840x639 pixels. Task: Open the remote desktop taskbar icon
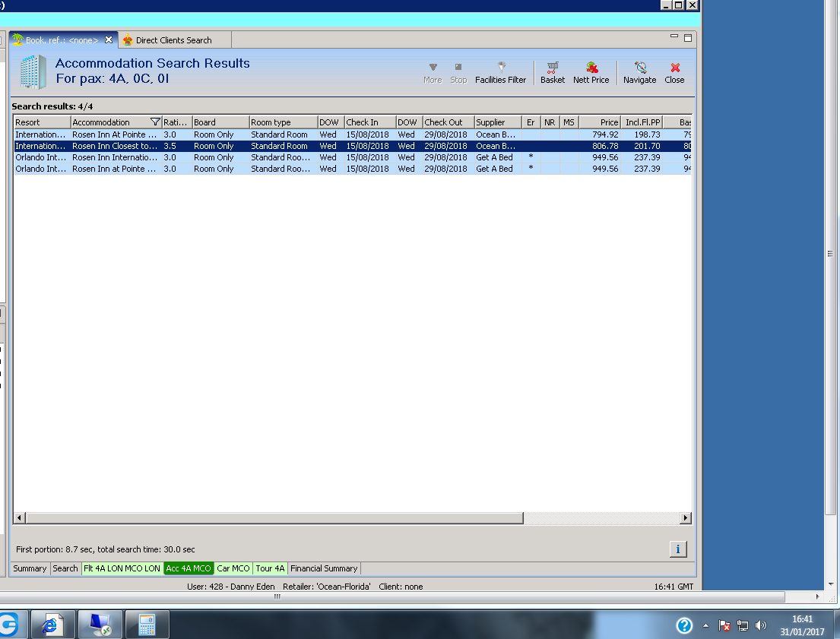(100, 625)
